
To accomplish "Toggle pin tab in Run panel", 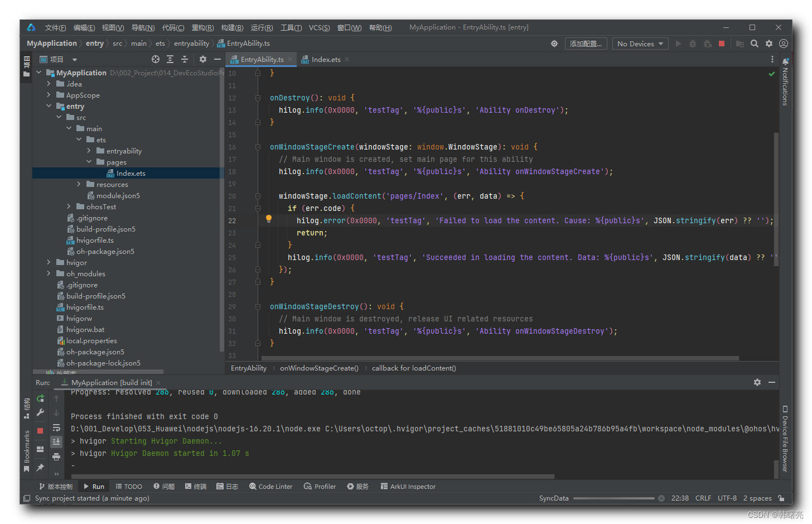I will pyautogui.click(x=40, y=467).
